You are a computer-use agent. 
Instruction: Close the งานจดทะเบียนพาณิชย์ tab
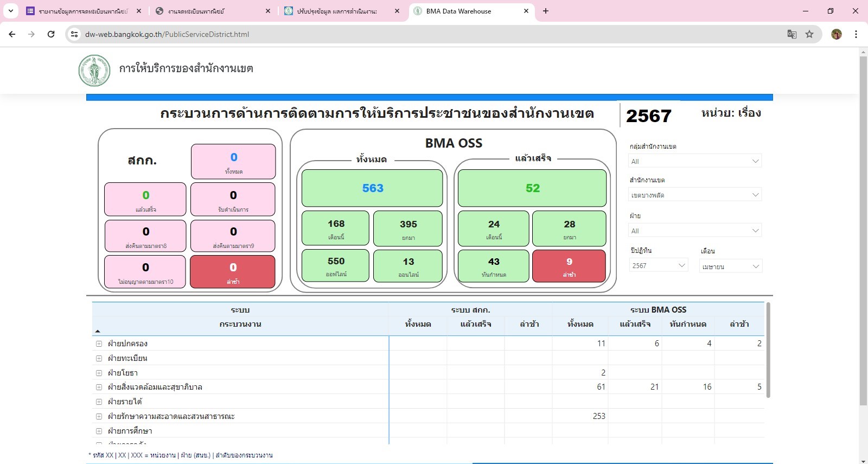pyautogui.click(x=267, y=11)
